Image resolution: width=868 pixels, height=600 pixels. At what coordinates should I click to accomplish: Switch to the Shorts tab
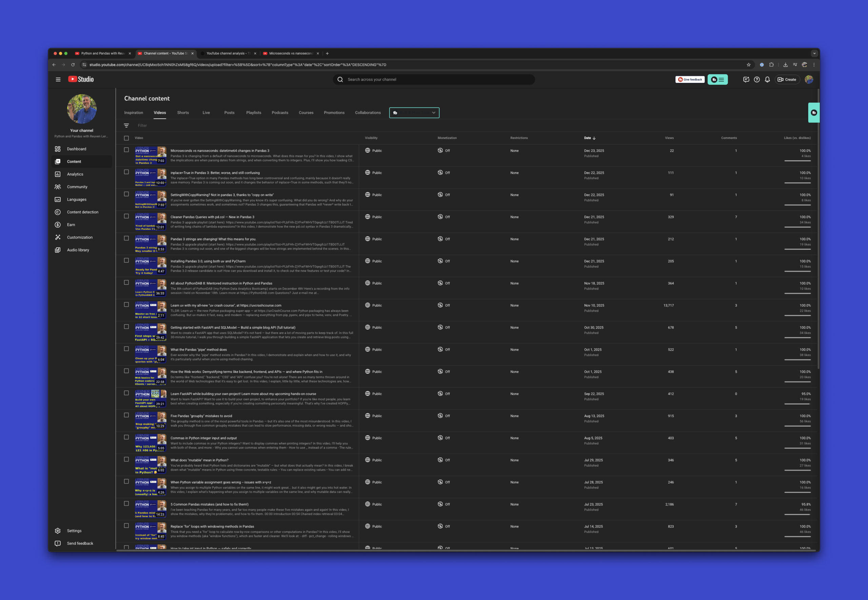183,113
